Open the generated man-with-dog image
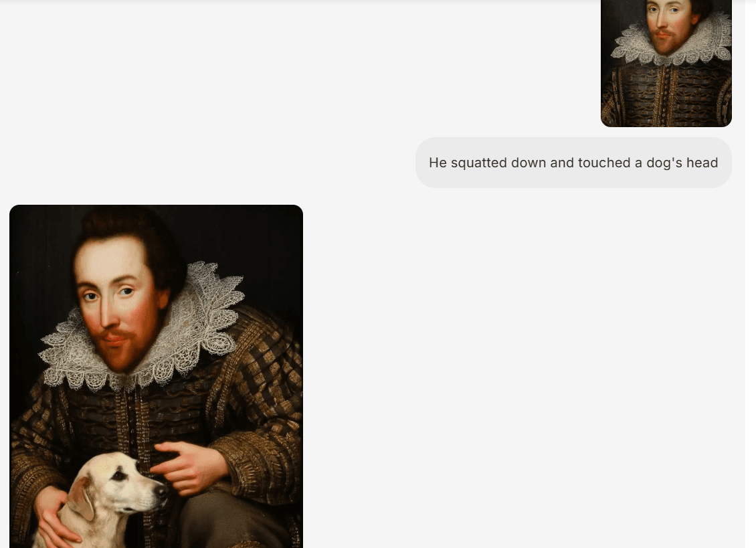This screenshot has height=548, width=756. coord(156,376)
